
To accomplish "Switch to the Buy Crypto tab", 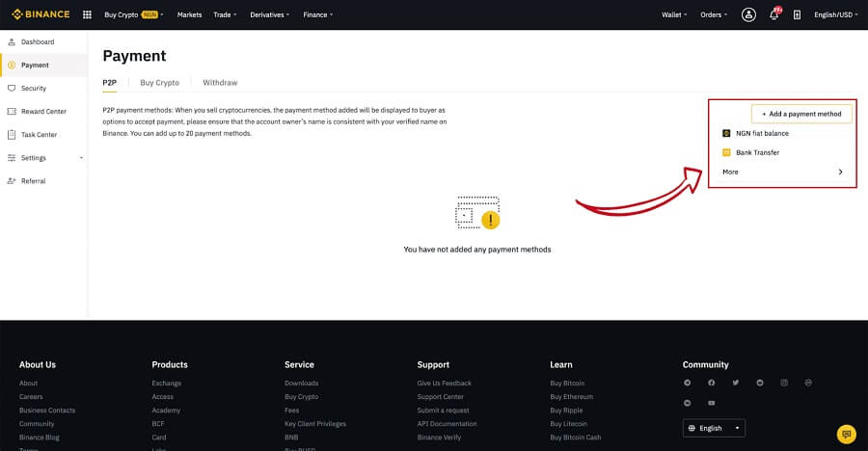I will tap(159, 83).
